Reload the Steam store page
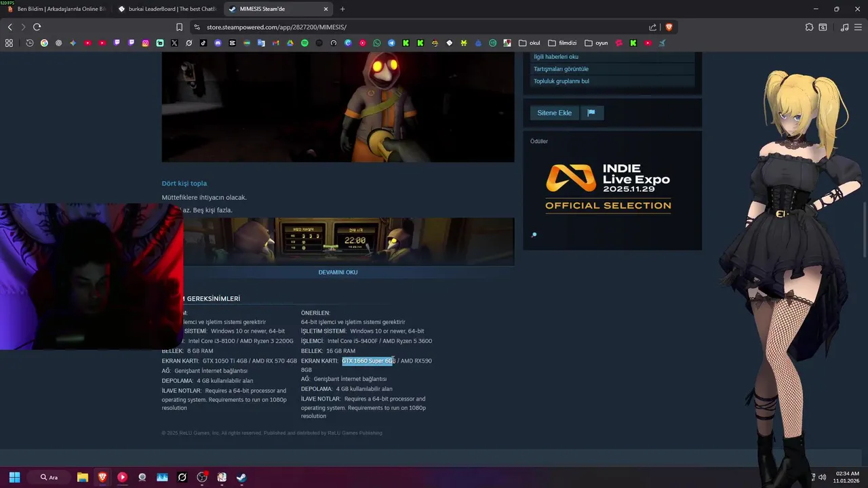The height and width of the screenshot is (488, 868). [x=37, y=27]
